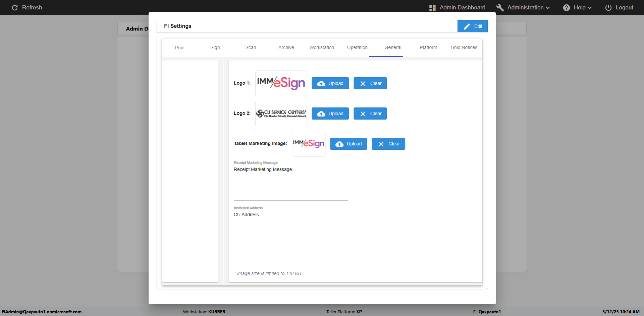
Task: Switch to the Sign tab
Action: point(215,48)
